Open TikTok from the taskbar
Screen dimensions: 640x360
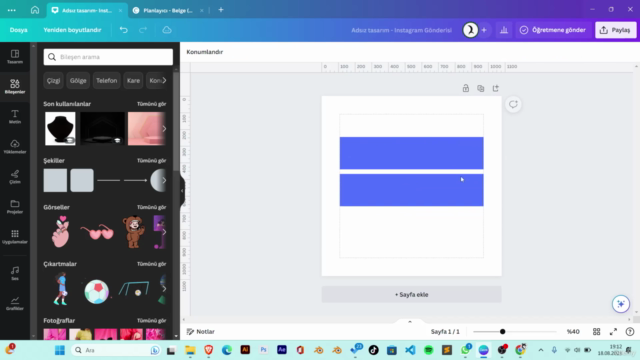coord(373,350)
